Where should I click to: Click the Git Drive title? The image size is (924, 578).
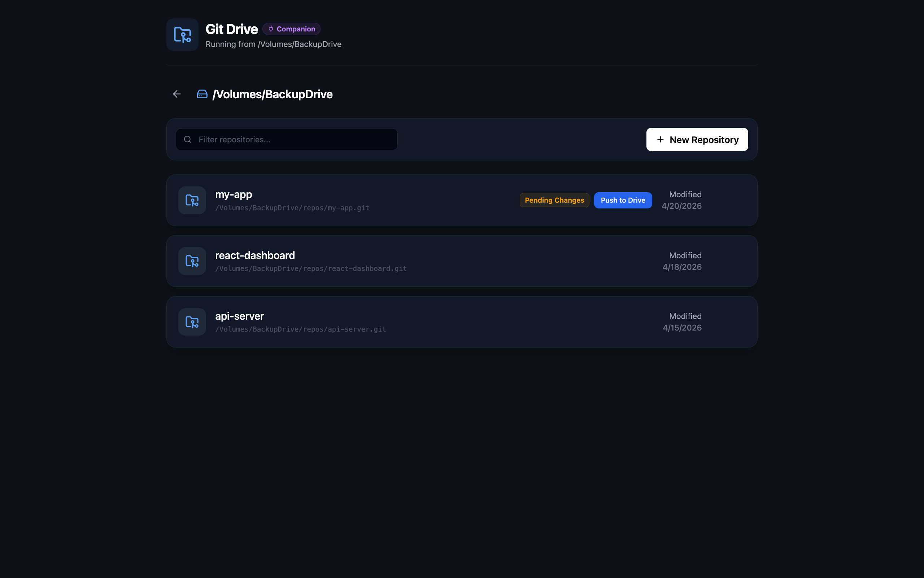click(231, 29)
